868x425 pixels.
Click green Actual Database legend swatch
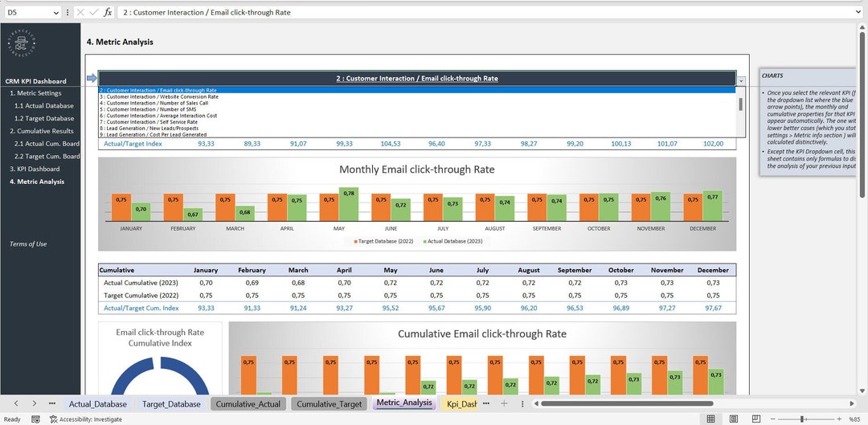(425, 241)
